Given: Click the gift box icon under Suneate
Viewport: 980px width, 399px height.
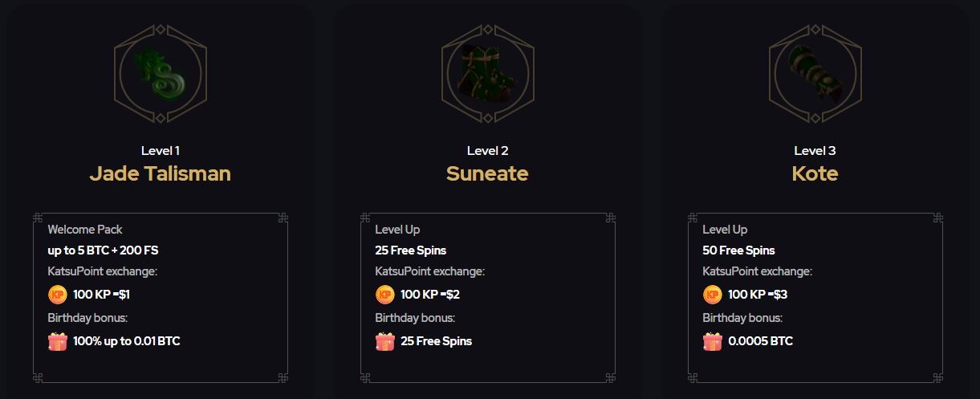Looking at the screenshot, I should tap(385, 341).
